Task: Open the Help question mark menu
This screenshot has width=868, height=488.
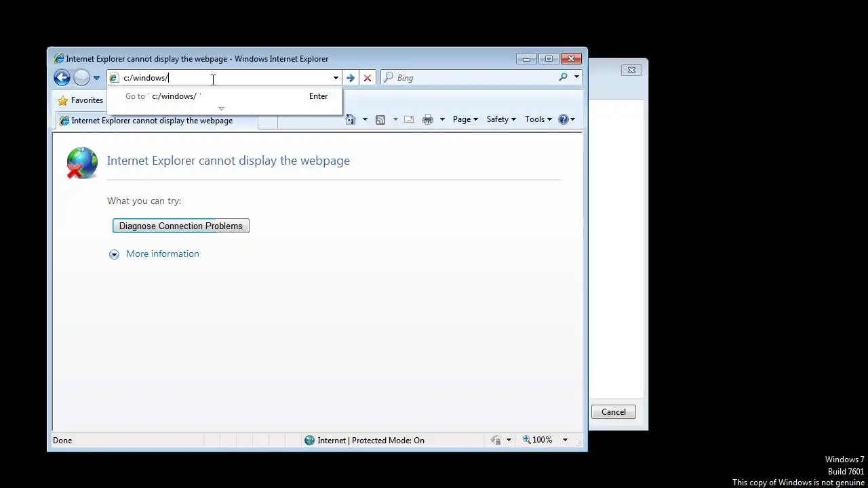Action: 566,119
